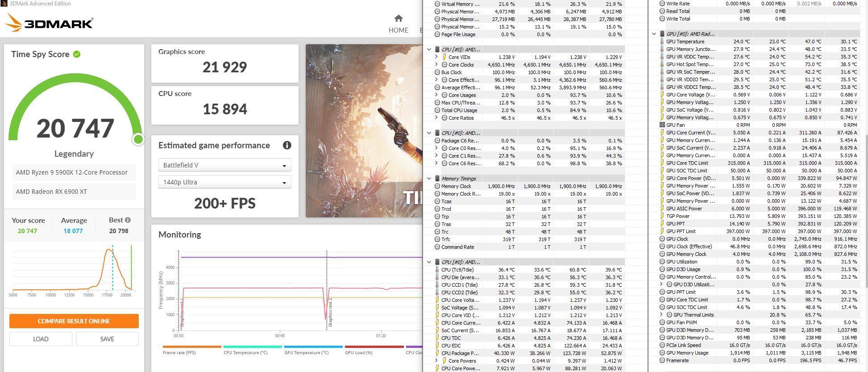
Task: Click the LOAD button
Action: pos(41,339)
